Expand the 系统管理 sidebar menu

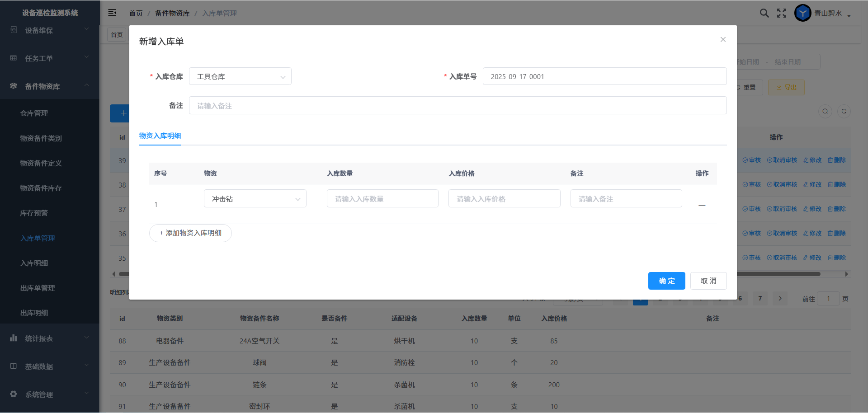50,394
